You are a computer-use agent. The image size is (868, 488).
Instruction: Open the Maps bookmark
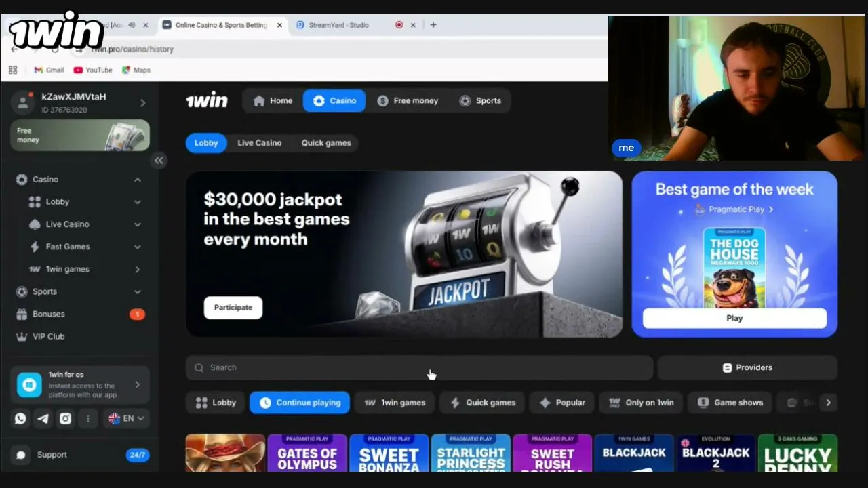[136, 70]
